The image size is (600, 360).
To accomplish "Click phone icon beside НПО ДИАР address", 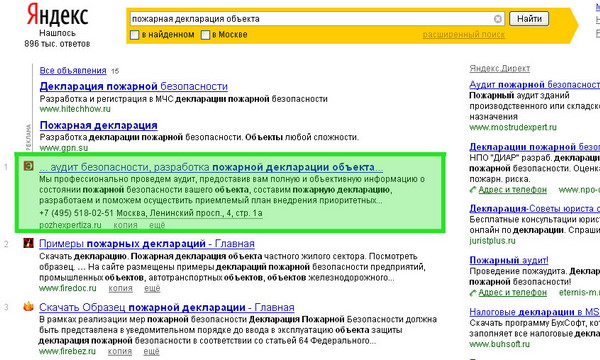I will [x=473, y=189].
